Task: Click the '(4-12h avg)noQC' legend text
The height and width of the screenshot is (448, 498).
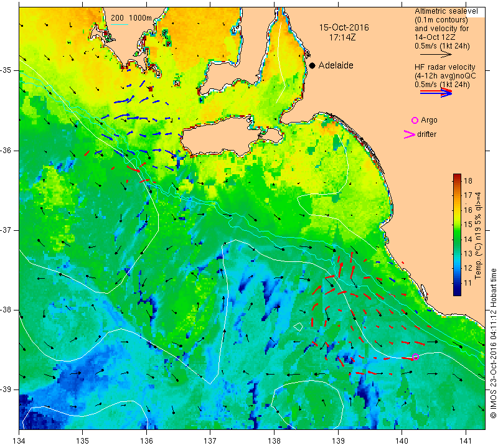Action: pos(445,76)
